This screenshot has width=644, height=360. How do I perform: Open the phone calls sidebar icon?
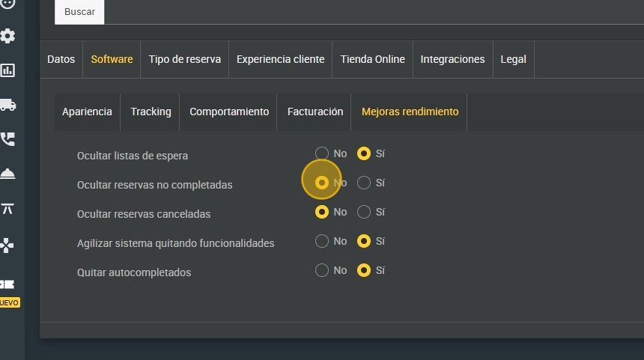click(x=7, y=139)
